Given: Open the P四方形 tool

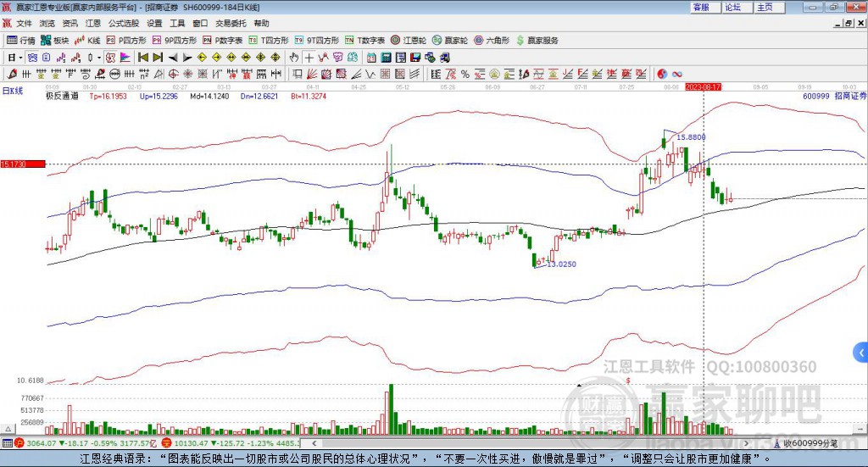Looking at the screenshot, I should coord(126,41).
